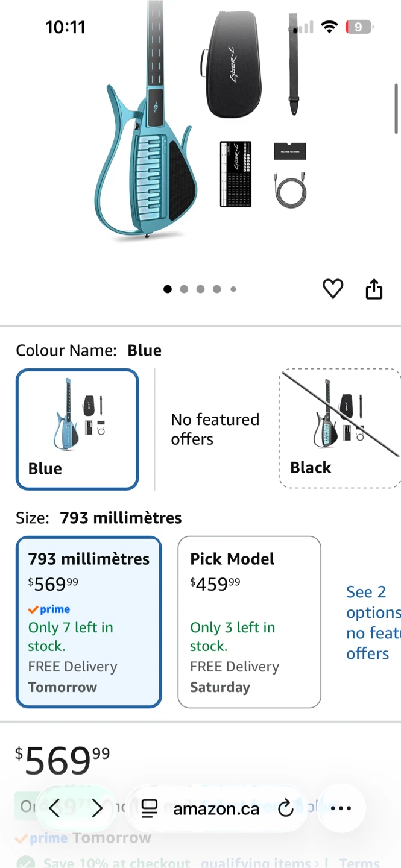Tap the amazon.ca address bar

pos(216,808)
